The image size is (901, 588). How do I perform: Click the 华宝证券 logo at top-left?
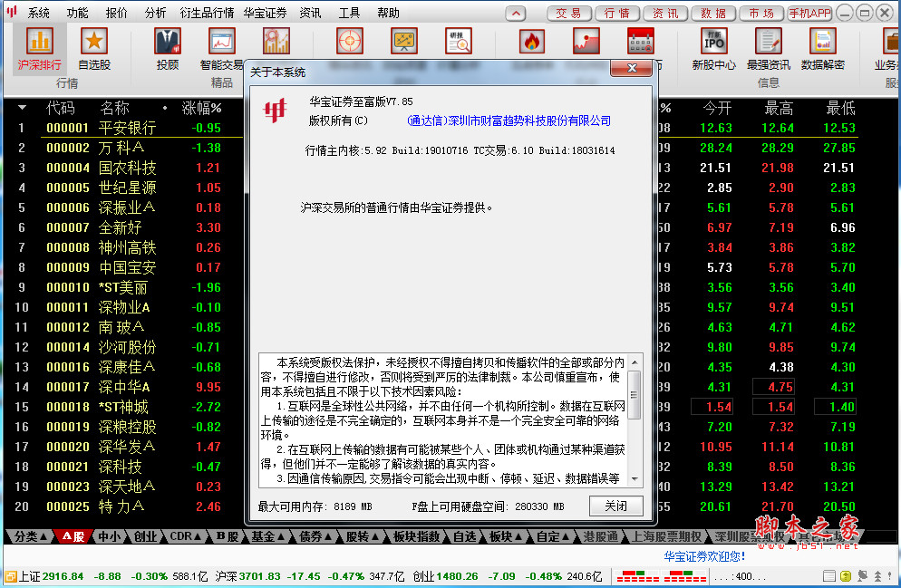point(12,12)
